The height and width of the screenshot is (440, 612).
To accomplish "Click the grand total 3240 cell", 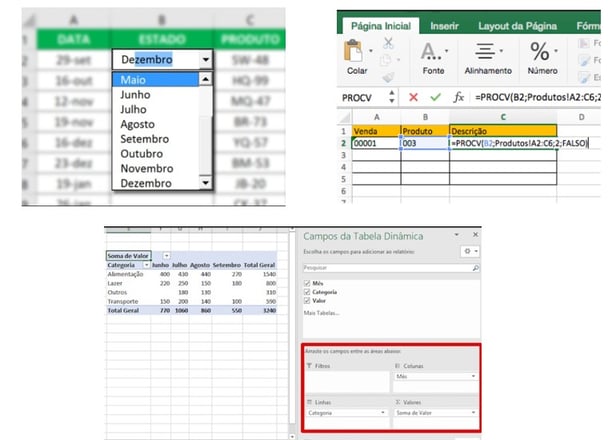I will tap(269, 310).
